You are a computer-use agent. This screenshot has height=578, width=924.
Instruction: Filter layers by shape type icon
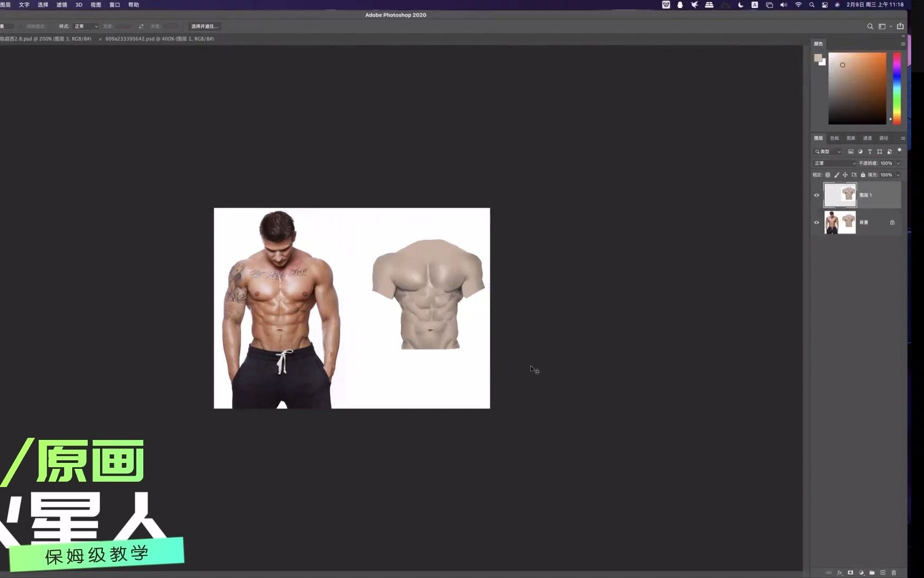coord(880,152)
